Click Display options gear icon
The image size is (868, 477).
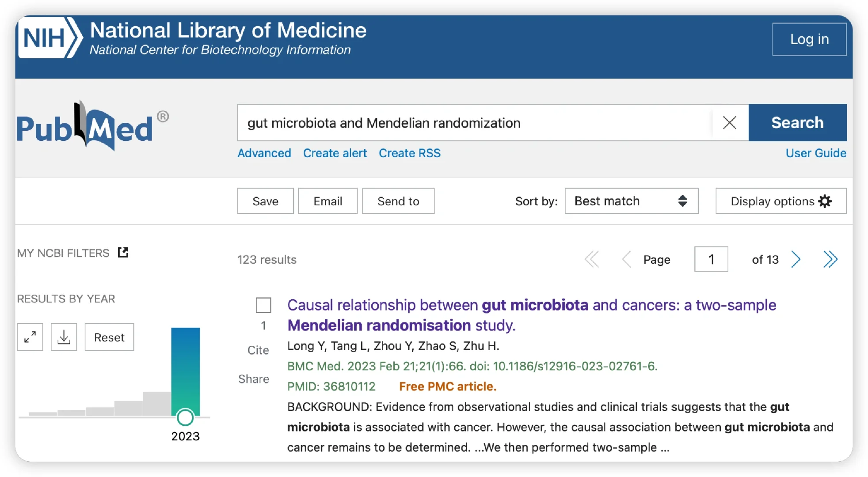[x=825, y=201]
